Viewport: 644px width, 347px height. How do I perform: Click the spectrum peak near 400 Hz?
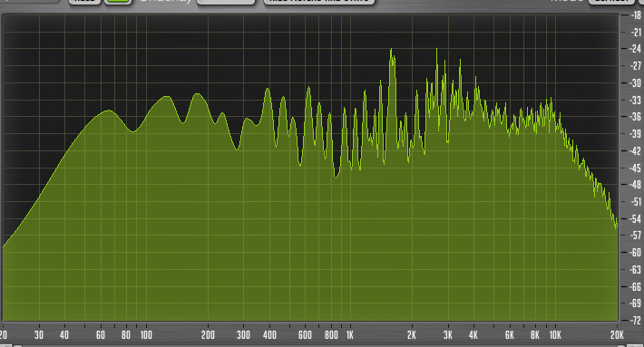point(268,89)
